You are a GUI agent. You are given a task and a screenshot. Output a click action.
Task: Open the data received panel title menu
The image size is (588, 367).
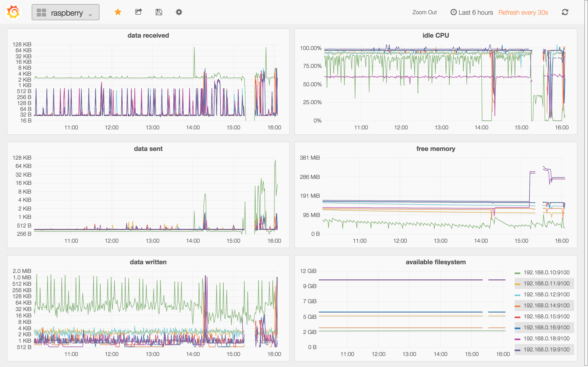pyautogui.click(x=148, y=35)
